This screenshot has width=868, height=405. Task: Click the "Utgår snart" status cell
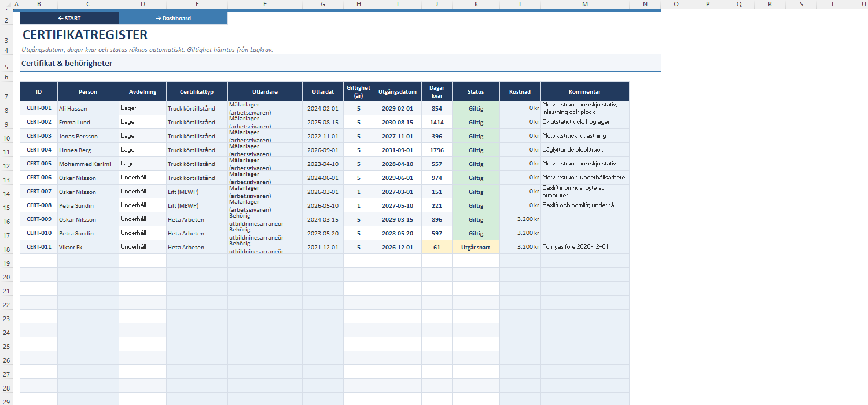(x=476, y=247)
